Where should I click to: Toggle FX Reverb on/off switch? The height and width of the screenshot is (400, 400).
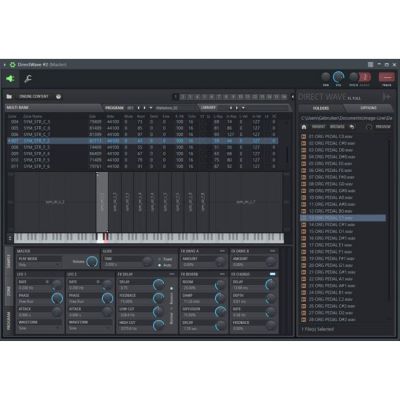[222, 274]
